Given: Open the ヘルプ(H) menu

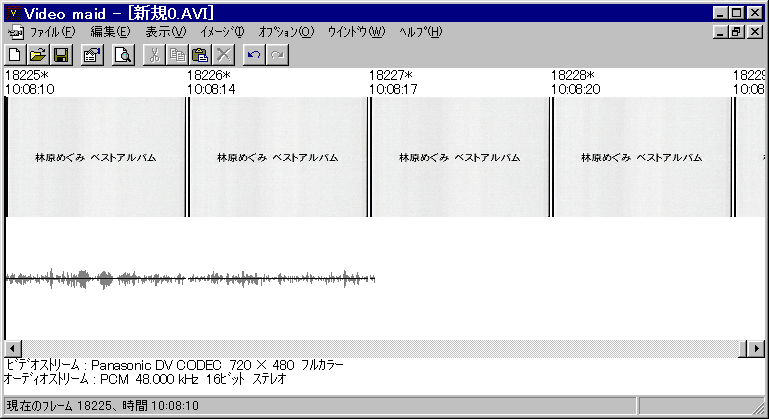Looking at the screenshot, I should coord(420,32).
